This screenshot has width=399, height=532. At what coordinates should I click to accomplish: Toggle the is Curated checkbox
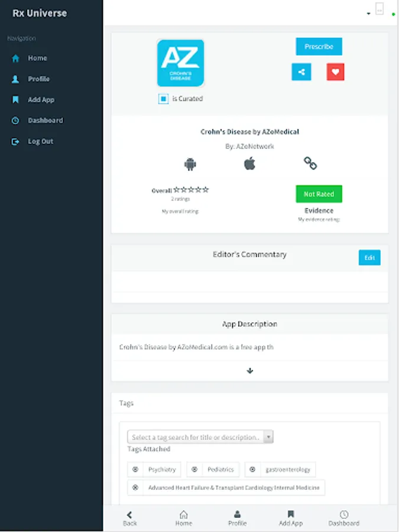(x=163, y=99)
